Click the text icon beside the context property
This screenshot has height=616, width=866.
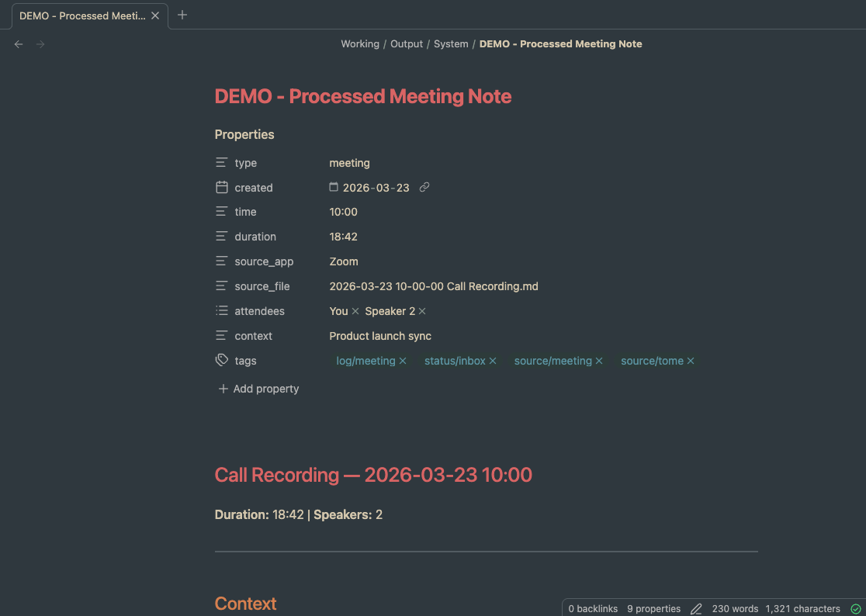[x=222, y=335]
